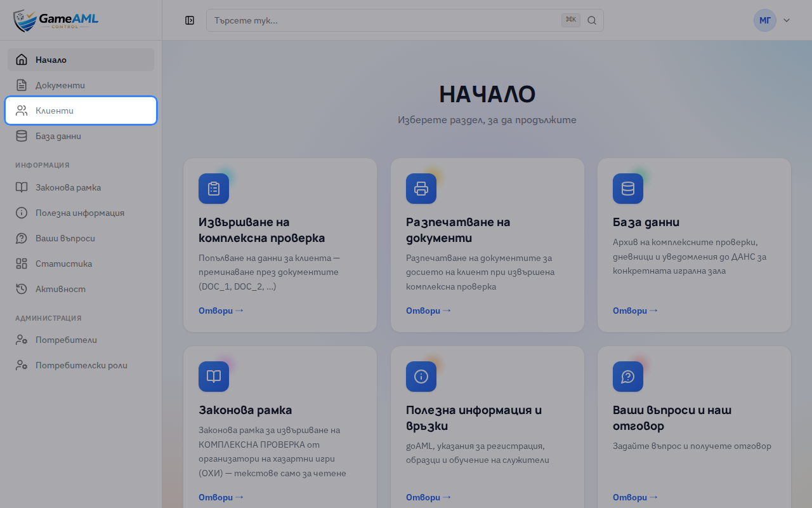812x508 pixels.
Task: Open Законова рамка sidebar entry
Action: pos(81,187)
